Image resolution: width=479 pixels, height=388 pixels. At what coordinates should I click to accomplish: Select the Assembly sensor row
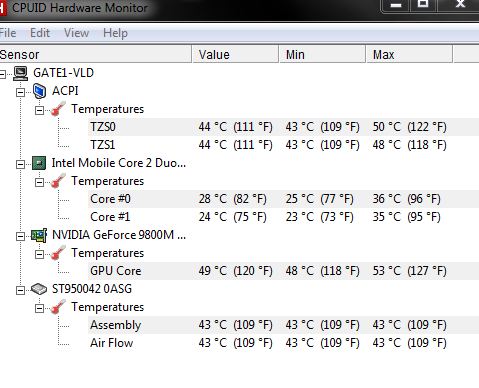(x=283, y=325)
